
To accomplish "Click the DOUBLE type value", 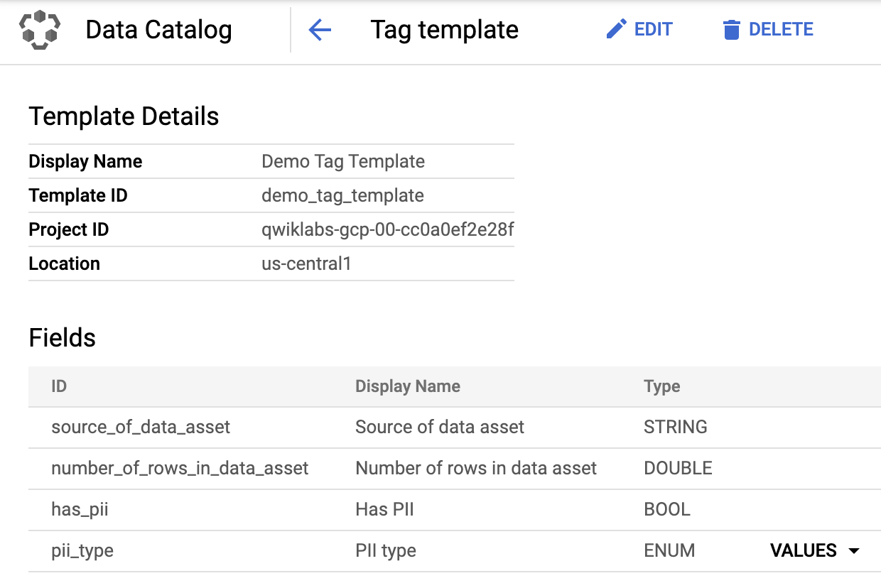I will click(x=678, y=468).
